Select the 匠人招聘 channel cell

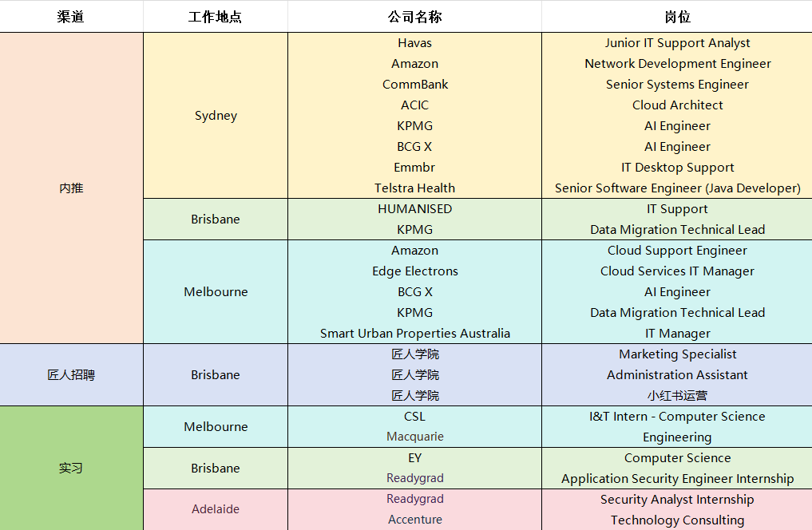[x=72, y=374]
